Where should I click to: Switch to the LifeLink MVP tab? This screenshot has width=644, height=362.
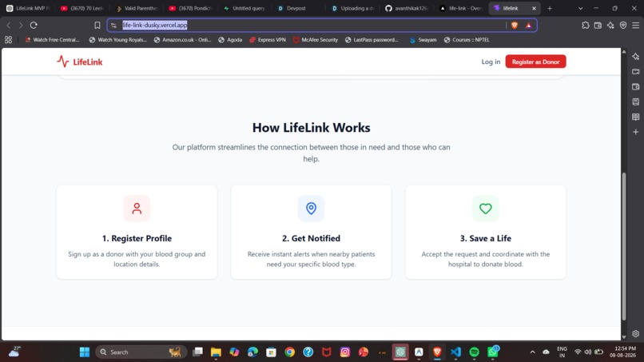tap(28, 8)
